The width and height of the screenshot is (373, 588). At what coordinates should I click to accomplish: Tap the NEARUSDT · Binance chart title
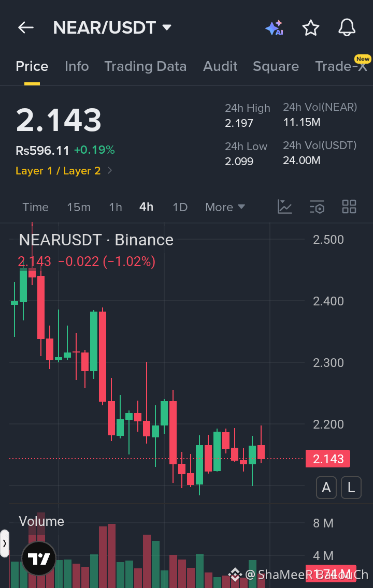(96, 240)
